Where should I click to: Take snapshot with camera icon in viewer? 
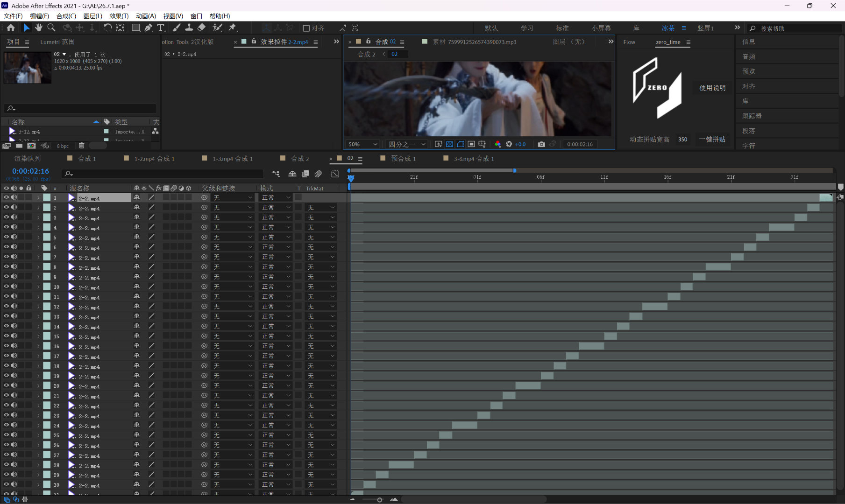[541, 144]
